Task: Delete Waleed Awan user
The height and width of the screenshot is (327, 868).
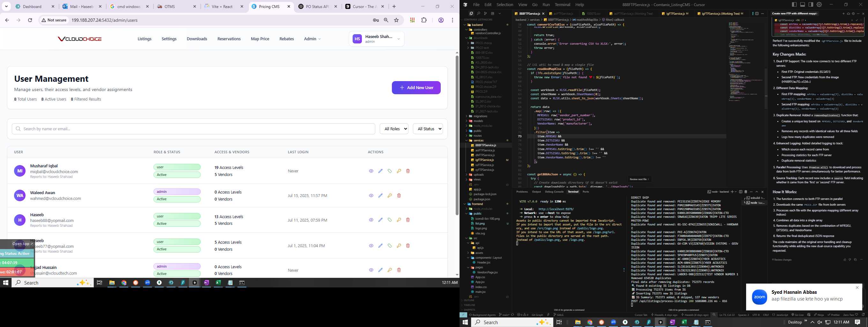Action: 399,195
